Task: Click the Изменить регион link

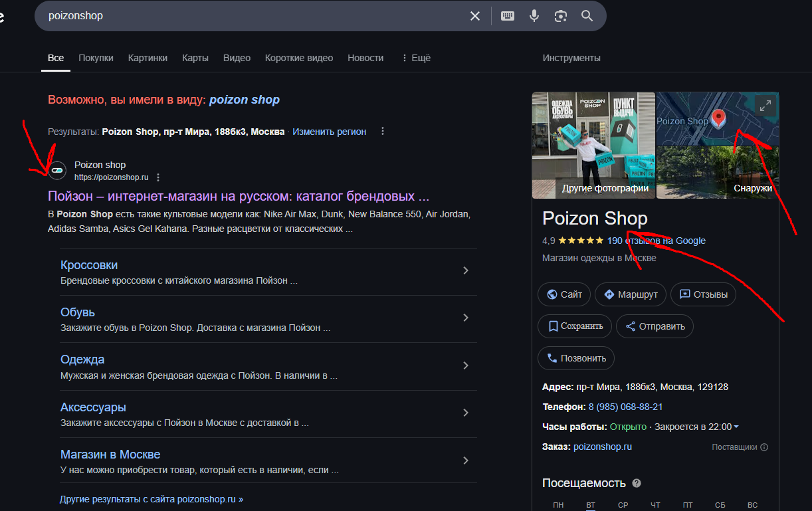Action: click(330, 132)
